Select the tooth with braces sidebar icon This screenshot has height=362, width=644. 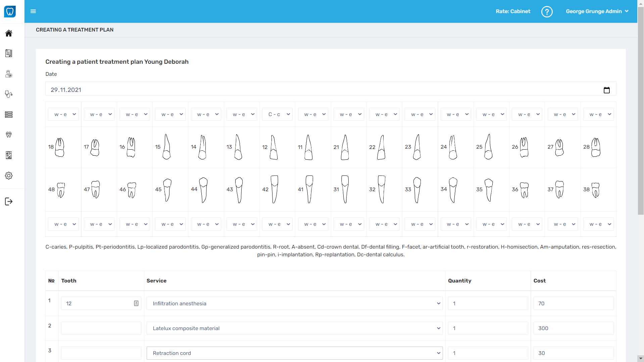[x=8, y=135]
